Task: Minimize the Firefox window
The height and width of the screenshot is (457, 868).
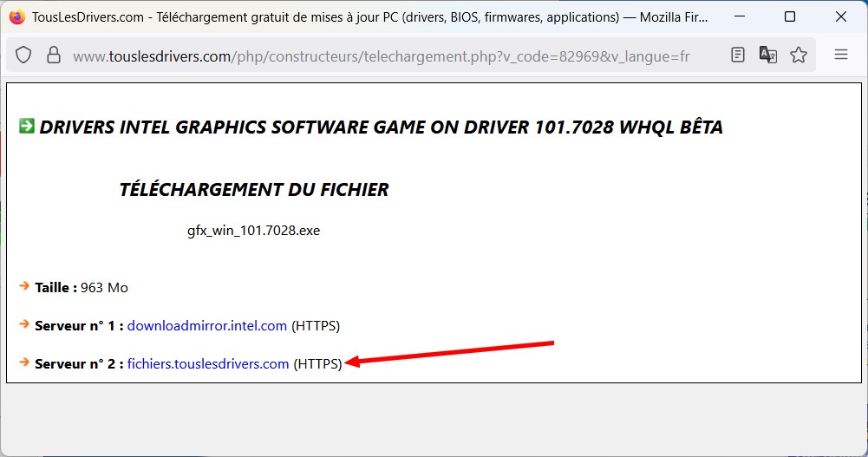Action: tap(740, 16)
